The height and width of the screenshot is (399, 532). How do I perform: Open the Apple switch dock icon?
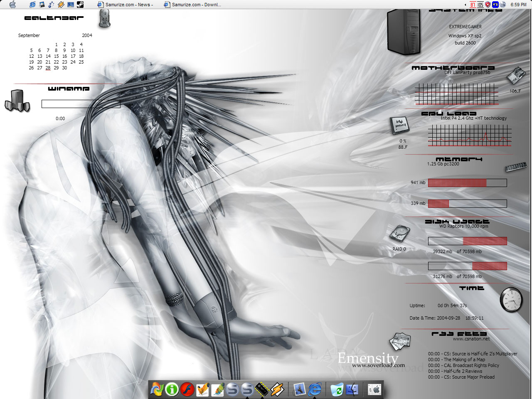pyautogui.click(x=374, y=389)
